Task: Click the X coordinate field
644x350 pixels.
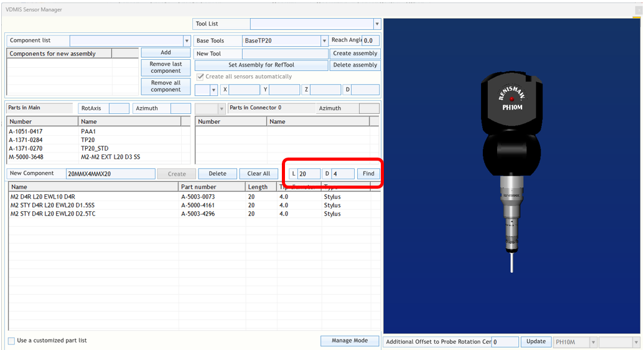Action: 244,90
